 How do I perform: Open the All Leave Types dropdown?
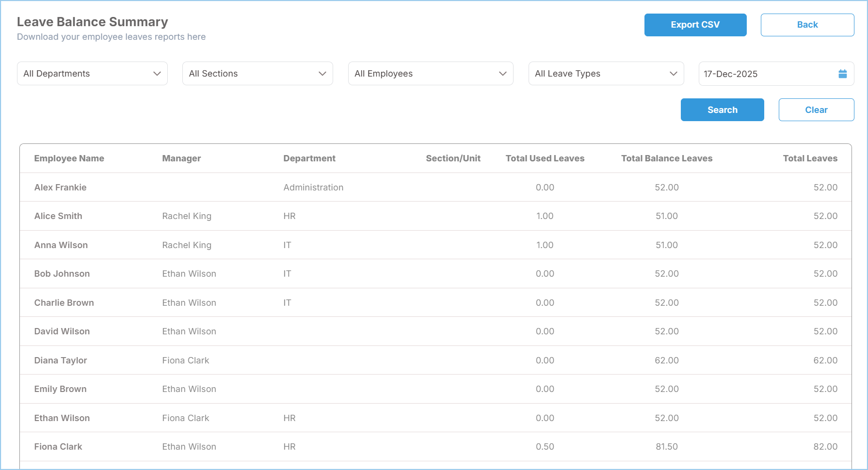[x=606, y=74]
